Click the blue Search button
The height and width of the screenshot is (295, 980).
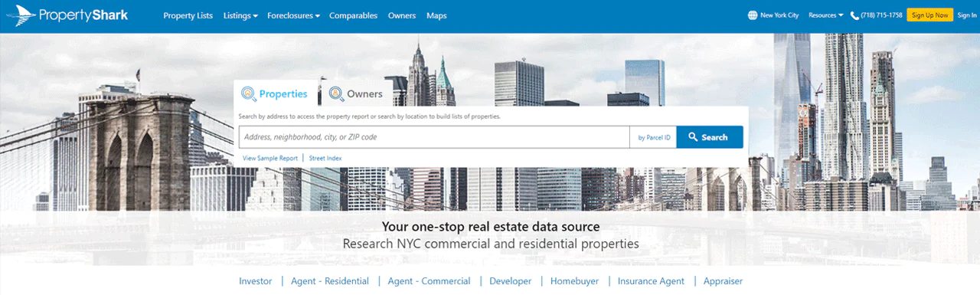pyautogui.click(x=710, y=137)
